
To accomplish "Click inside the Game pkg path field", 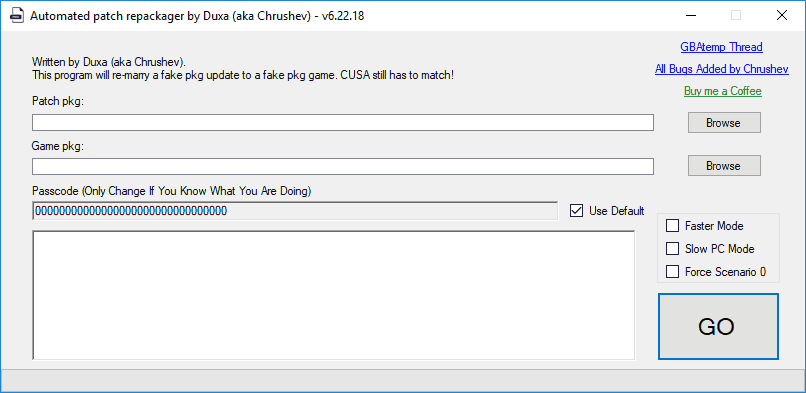I will point(343,166).
